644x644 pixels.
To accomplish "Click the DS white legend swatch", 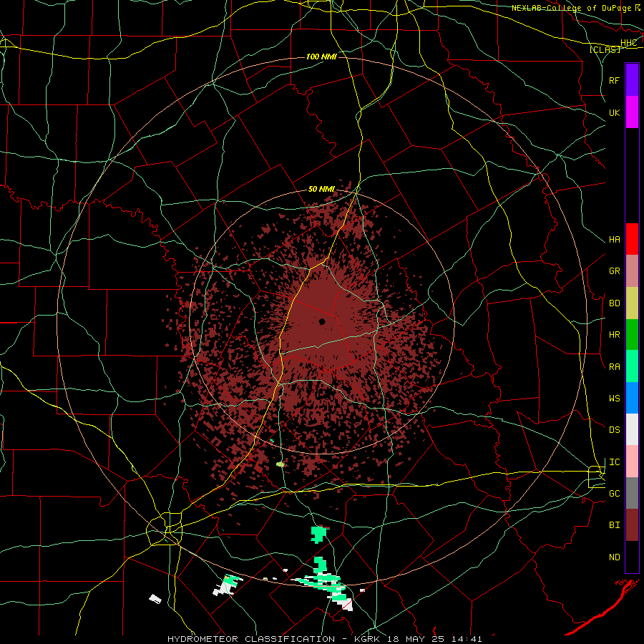I will click(x=632, y=429).
